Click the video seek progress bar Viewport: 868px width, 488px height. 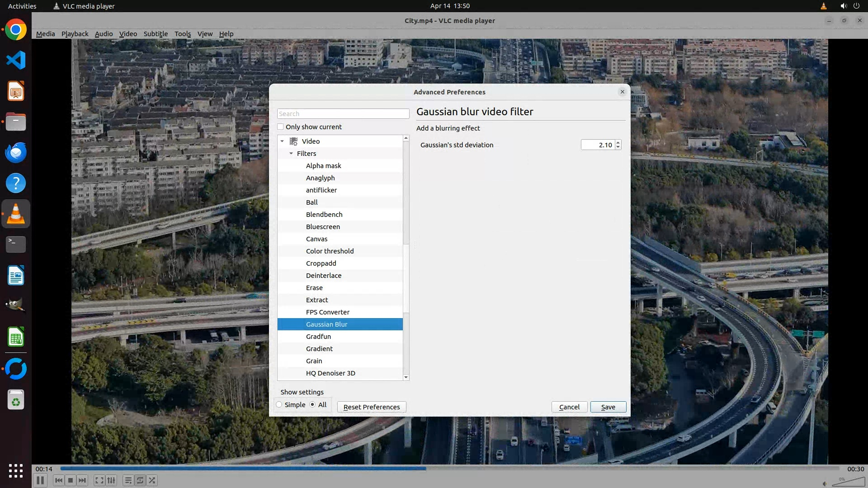click(449, 469)
